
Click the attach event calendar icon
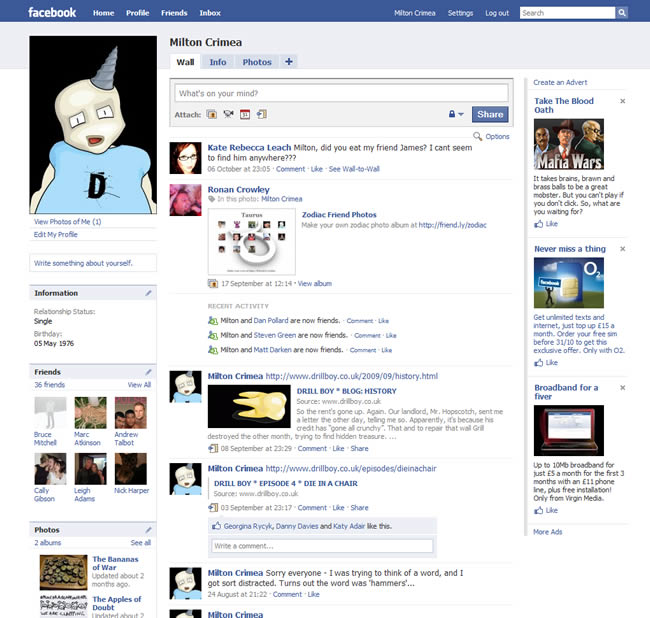click(243, 115)
